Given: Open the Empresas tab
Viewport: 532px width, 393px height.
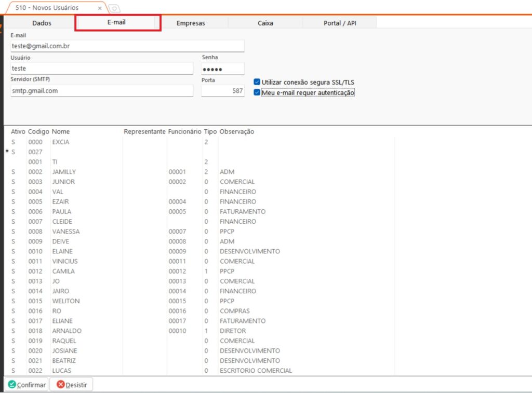Looking at the screenshot, I should (191, 23).
